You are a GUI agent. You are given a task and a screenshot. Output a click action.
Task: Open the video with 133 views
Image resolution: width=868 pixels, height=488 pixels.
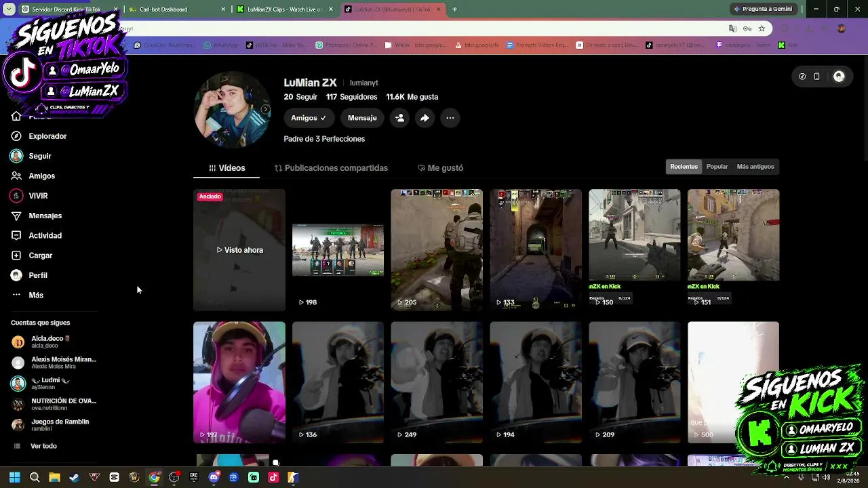coord(536,250)
